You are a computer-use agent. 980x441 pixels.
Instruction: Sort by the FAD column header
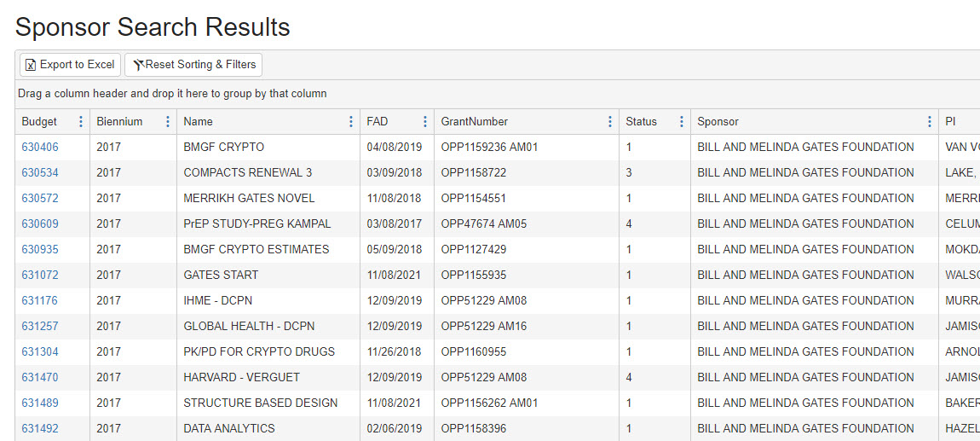point(377,121)
